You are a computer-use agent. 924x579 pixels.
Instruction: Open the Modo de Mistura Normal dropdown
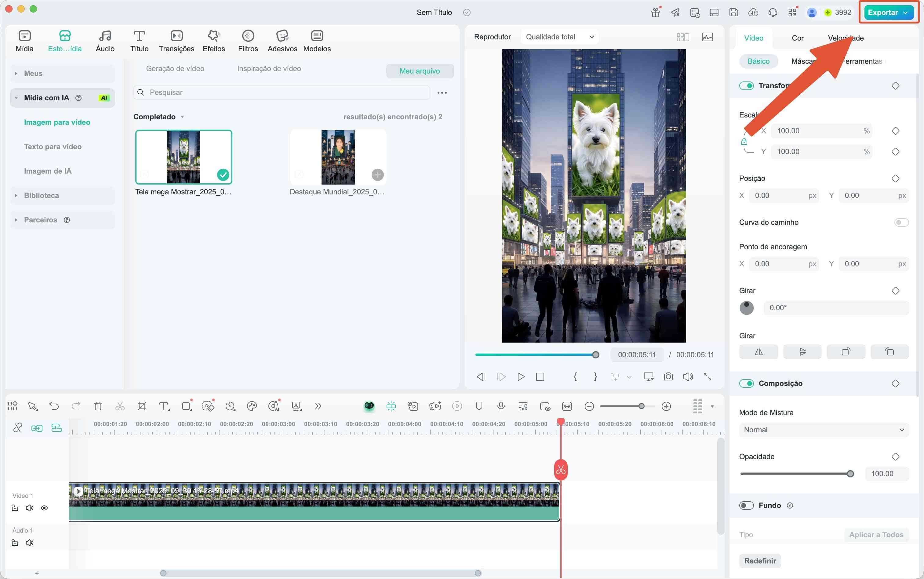click(824, 430)
